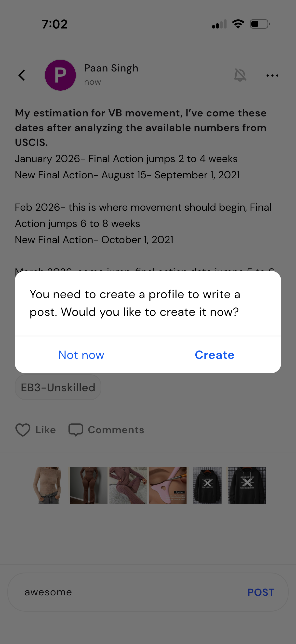This screenshot has width=296, height=644.
Task: Tap the heart Like icon
Action: pyautogui.click(x=23, y=430)
